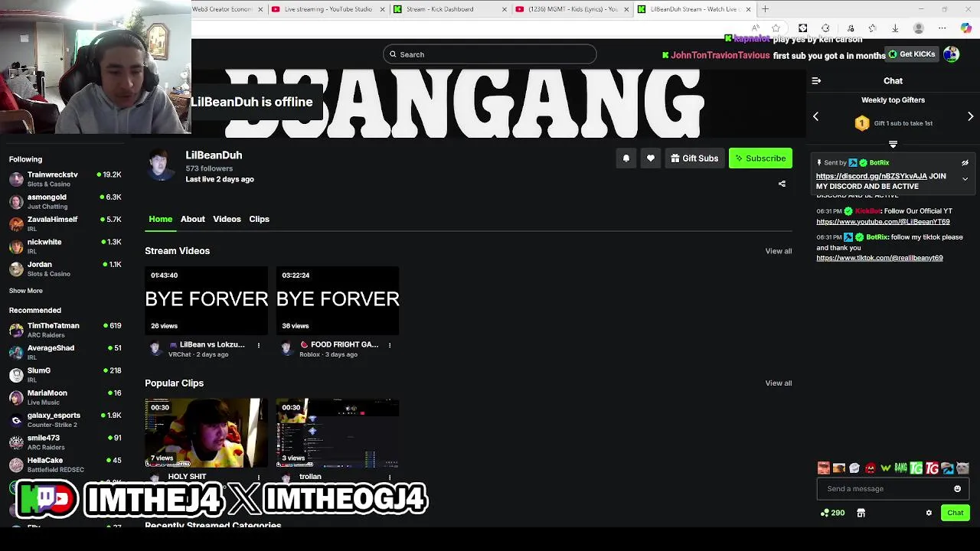980x551 pixels.
Task: Play the trollan clip thumbnail
Action: [x=338, y=432]
